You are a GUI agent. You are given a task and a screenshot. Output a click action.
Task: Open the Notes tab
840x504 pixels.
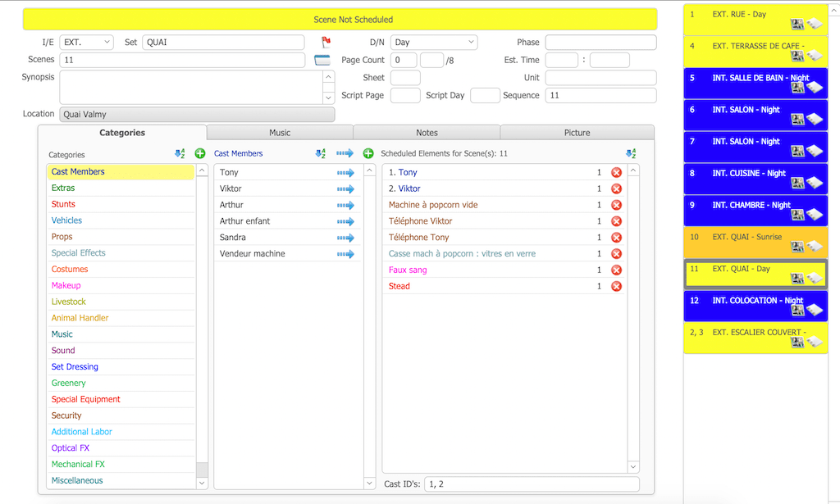coord(427,133)
